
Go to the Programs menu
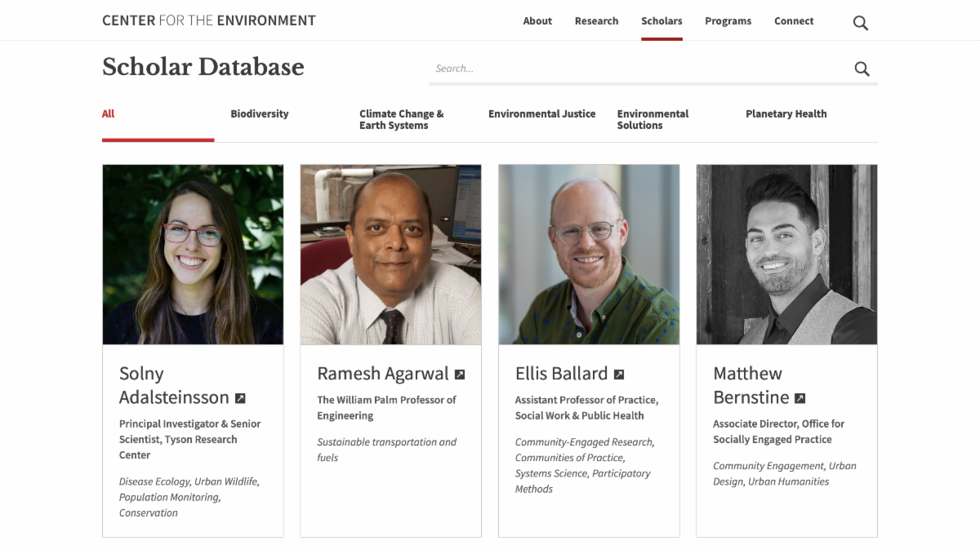[728, 21]
